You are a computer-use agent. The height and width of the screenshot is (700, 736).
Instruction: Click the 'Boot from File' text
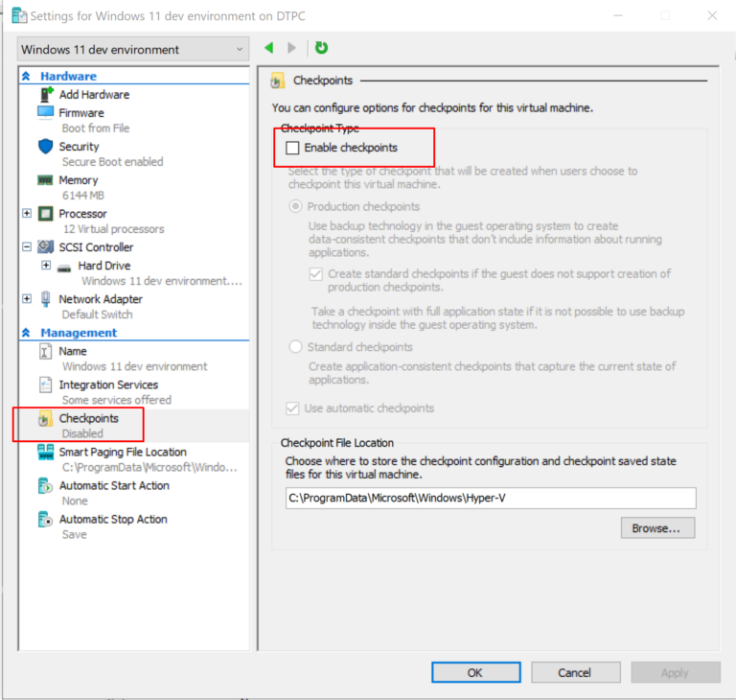[x=96, y=128]
